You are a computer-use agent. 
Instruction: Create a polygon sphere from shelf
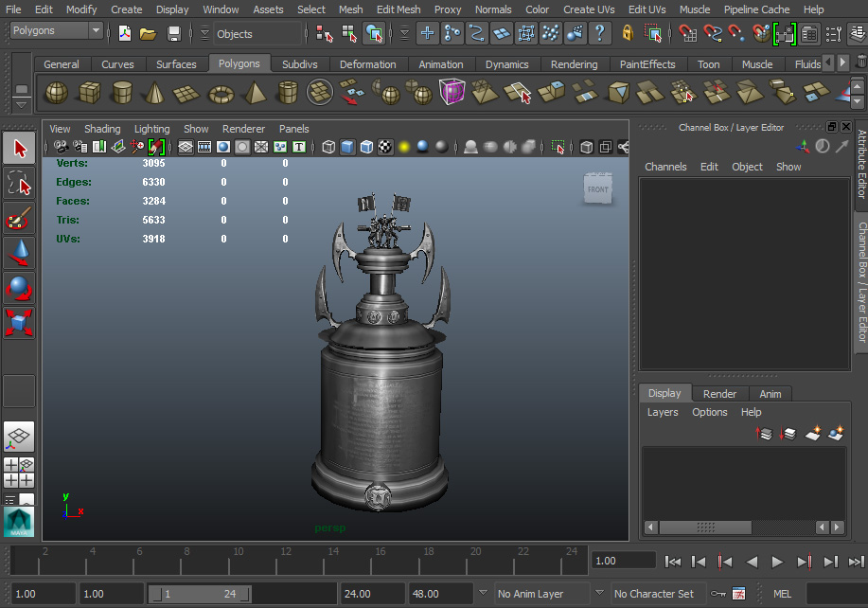57,93
